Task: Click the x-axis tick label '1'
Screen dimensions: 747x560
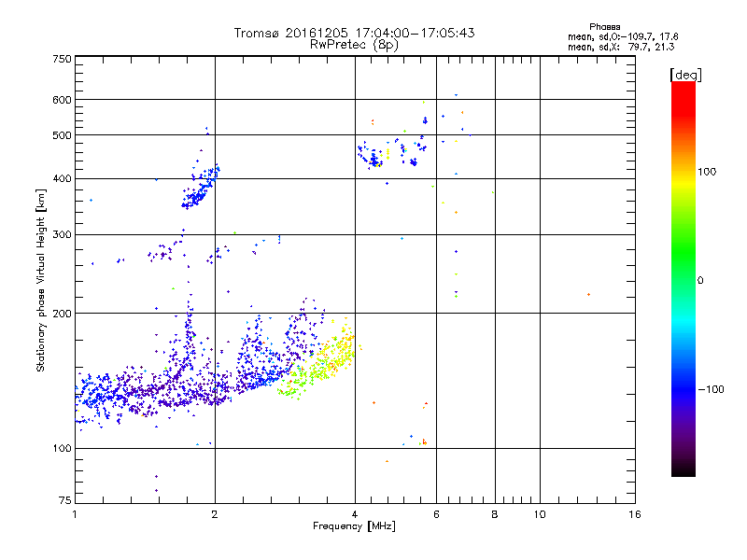Action: pyautogui.click(x=75, y=515)
